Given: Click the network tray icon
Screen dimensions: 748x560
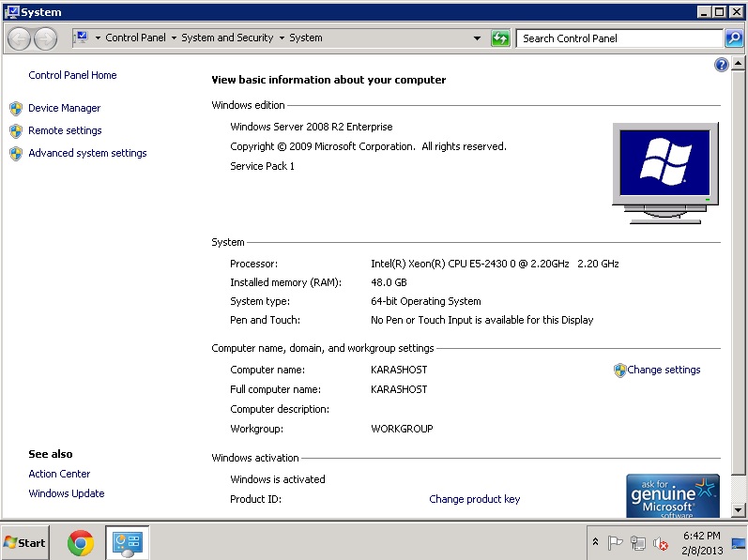Looking at the screenshot, I should click(x=638, y=543).
